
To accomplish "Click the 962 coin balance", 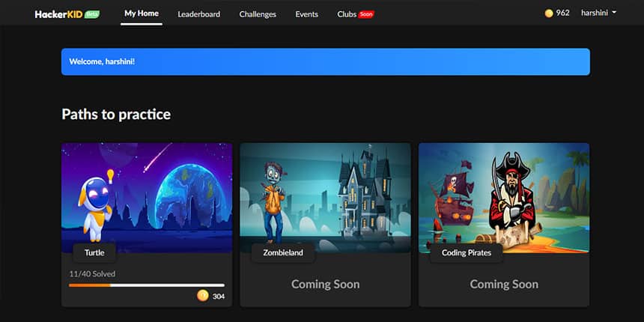I will pos(562,13).
